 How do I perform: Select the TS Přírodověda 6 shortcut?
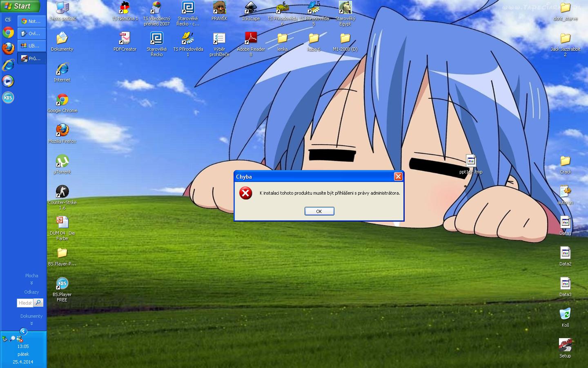pos(282,13)
